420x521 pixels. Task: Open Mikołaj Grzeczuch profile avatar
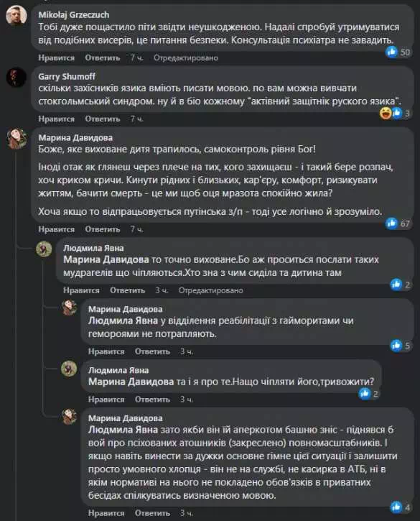[x=17, y=15]
